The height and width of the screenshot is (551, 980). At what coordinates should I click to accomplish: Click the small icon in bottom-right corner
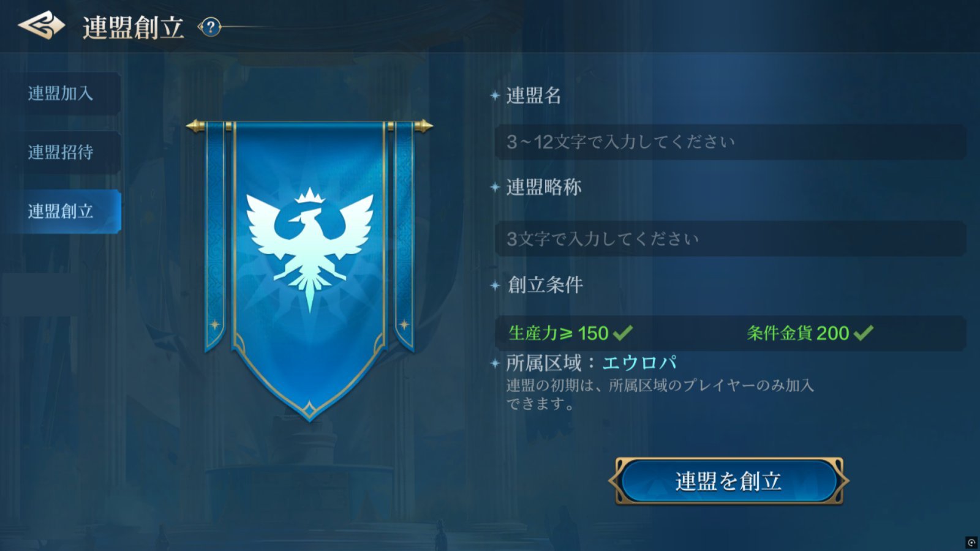[x=971, y=542]
